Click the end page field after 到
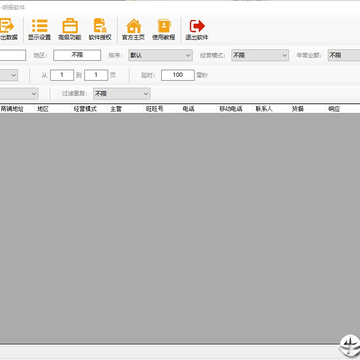The image size is (360, 360). pyautogui.click(x=96, y=75)
